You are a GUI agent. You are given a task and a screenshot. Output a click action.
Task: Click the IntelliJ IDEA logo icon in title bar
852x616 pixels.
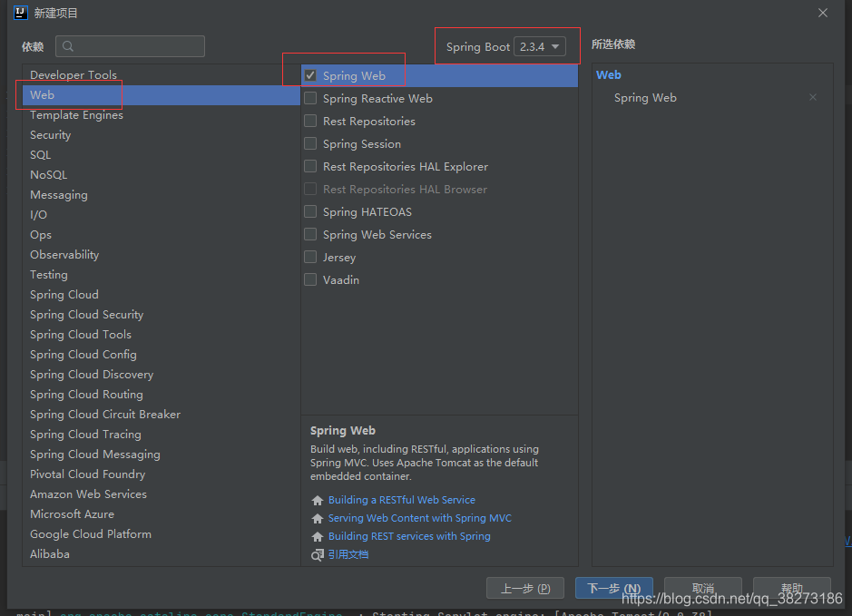pyautogui.click(x=21, y=13)
